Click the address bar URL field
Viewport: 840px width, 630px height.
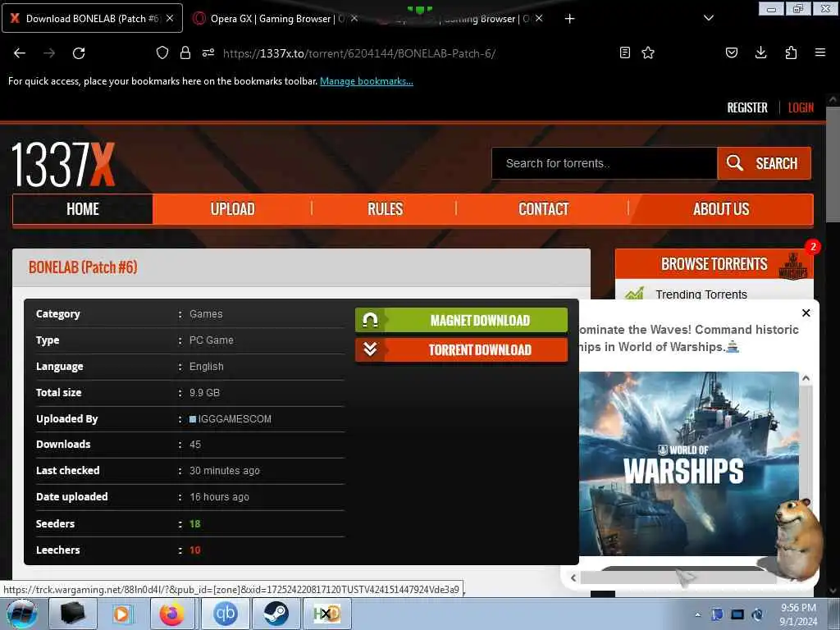[359, 53]
